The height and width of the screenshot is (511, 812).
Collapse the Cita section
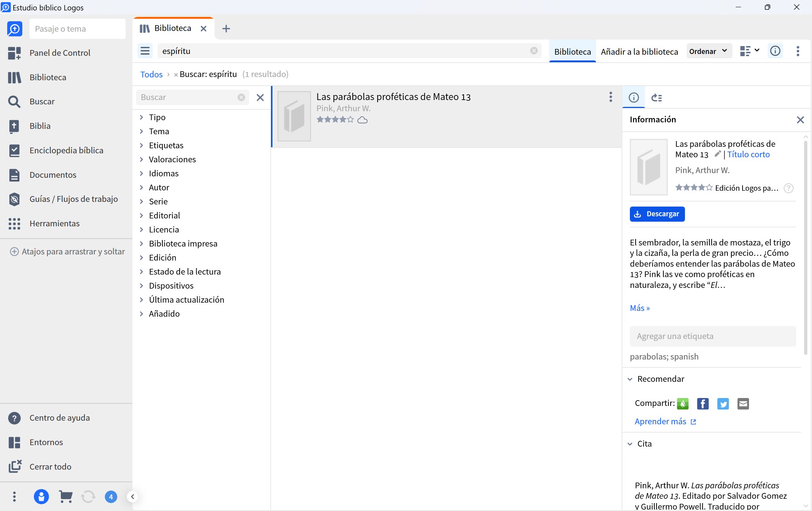point(630,444)
